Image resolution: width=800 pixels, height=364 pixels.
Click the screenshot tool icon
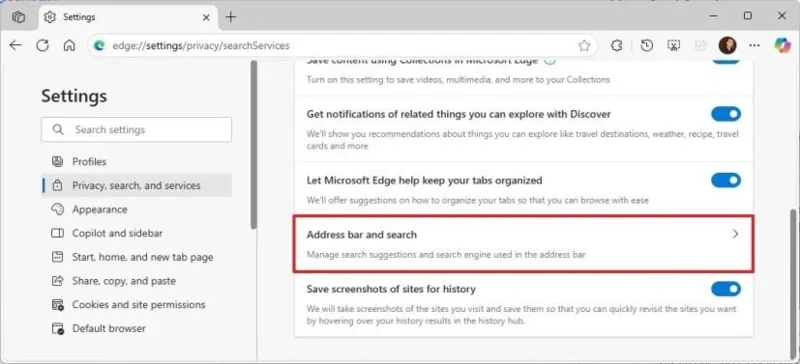[674, 45]
